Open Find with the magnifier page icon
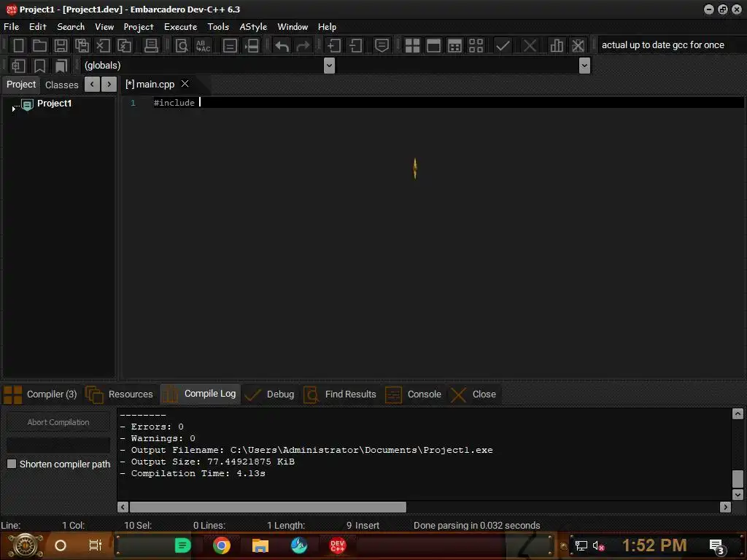The height and width of the screenshot is (560, 747). [182, 46]
